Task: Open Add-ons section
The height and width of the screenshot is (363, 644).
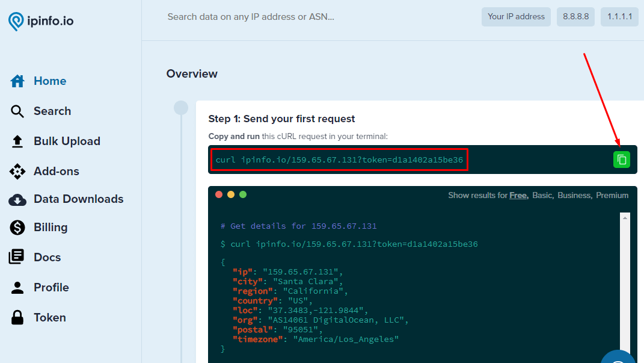Action: click(57, 172)
